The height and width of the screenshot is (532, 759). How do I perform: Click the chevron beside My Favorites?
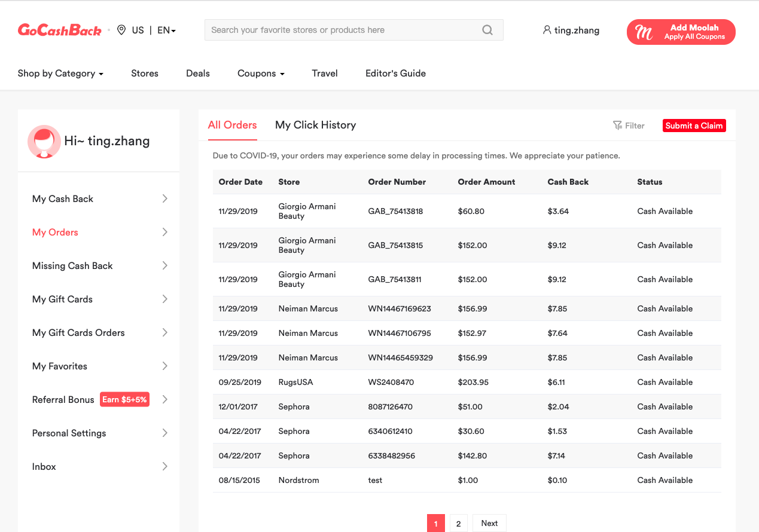165,366
